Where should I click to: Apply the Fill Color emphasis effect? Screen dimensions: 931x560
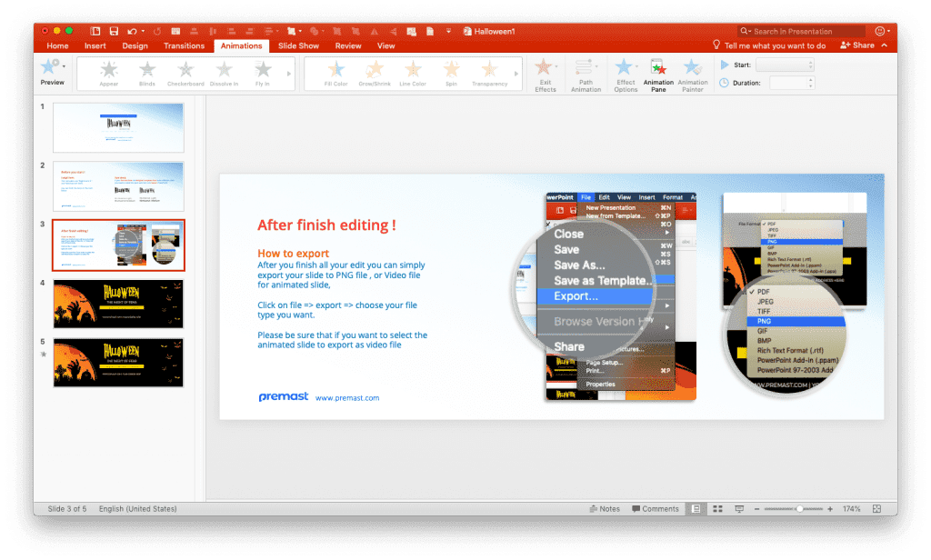(x=336, y=74)
